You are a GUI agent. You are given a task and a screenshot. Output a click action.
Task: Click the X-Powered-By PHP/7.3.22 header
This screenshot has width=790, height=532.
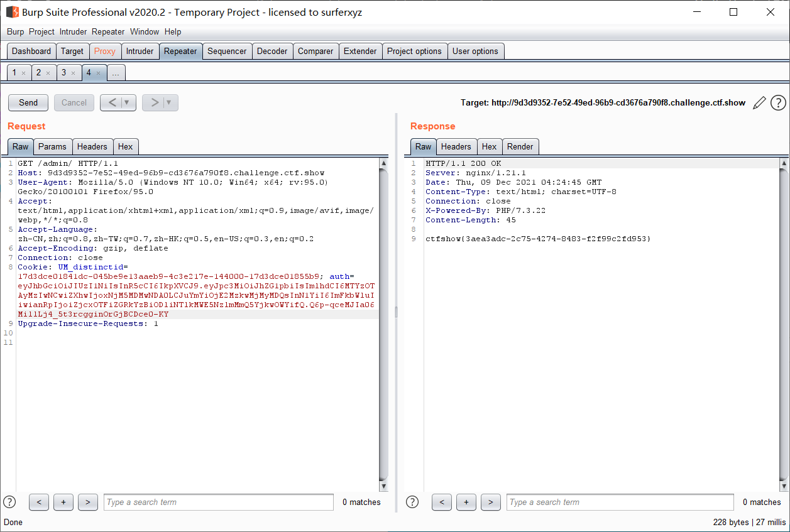coord(485,210)
